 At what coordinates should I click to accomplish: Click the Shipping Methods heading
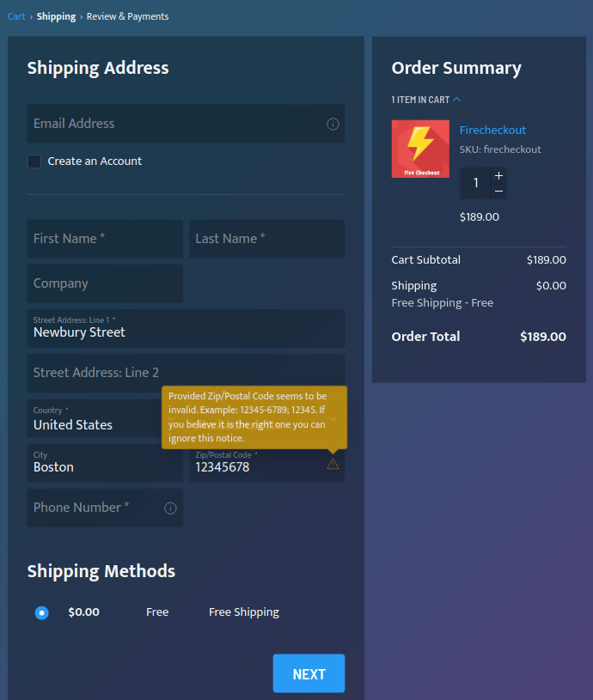(101, 571)
